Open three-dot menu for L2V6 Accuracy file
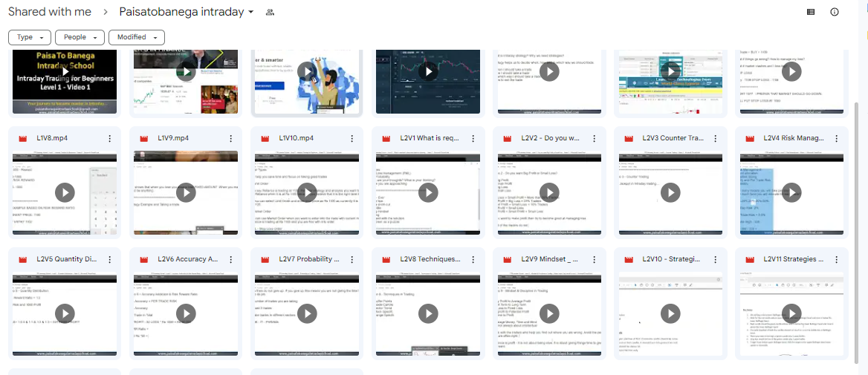The height and width of the screenshot is (375, 868). pos(230,260)
